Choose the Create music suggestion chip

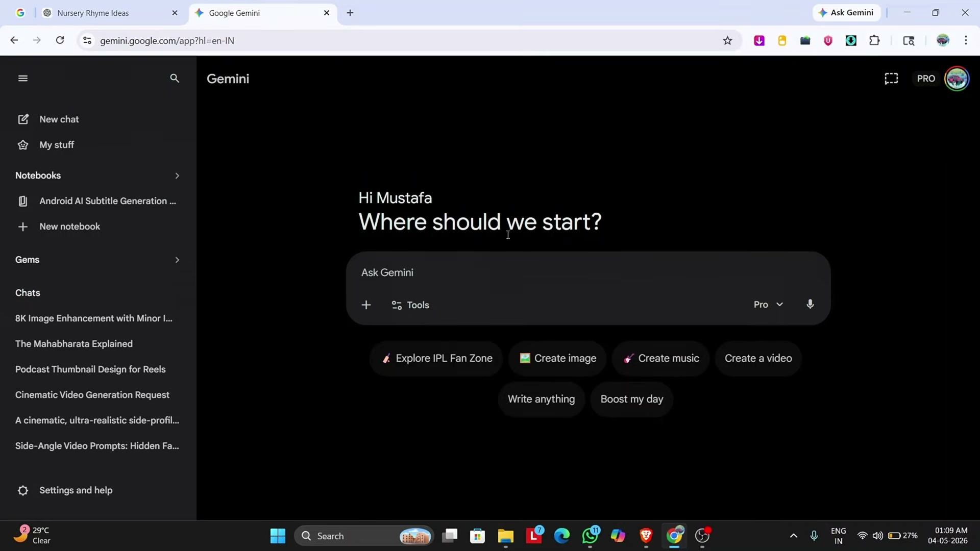tap(661, 358)
